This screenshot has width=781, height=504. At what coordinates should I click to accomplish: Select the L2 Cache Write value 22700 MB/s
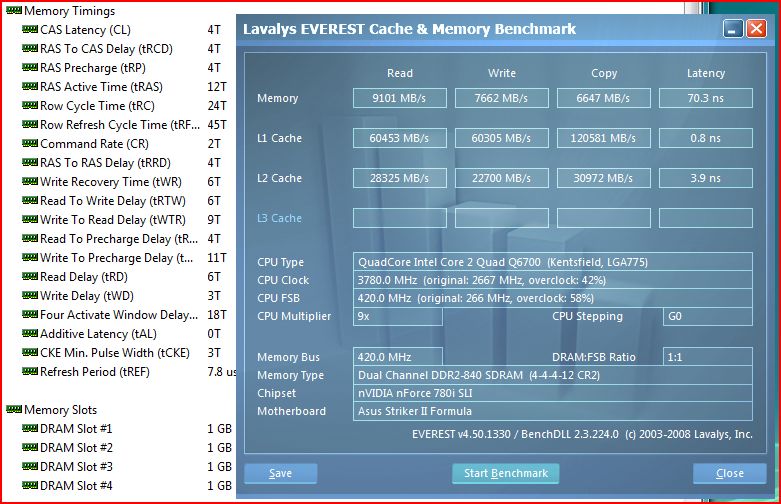click(x=502, y=178)
